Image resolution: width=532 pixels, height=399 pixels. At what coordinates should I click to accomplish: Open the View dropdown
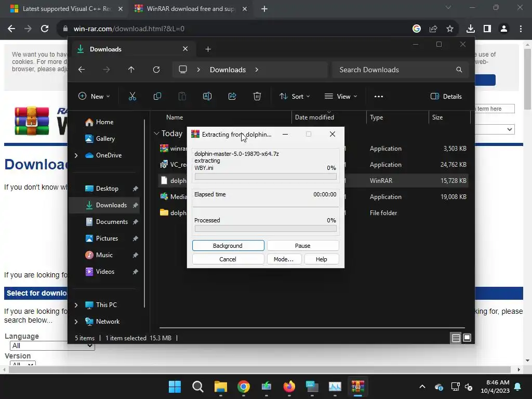click(x=341, y=96)
